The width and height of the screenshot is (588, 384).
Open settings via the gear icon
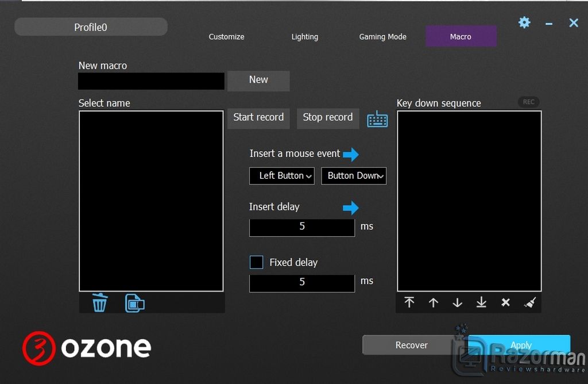coord(524,22)
